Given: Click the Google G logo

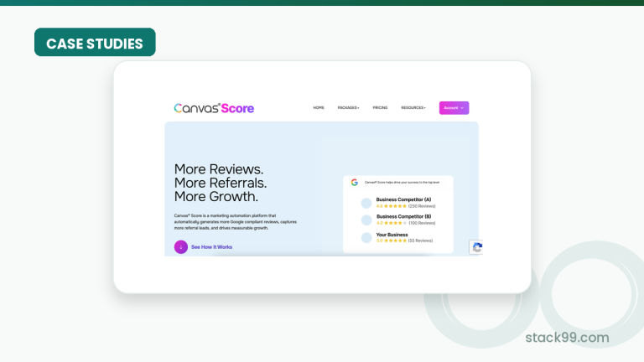Looking at the screenshot, I should pyautogui.click(x=355, y=182).
